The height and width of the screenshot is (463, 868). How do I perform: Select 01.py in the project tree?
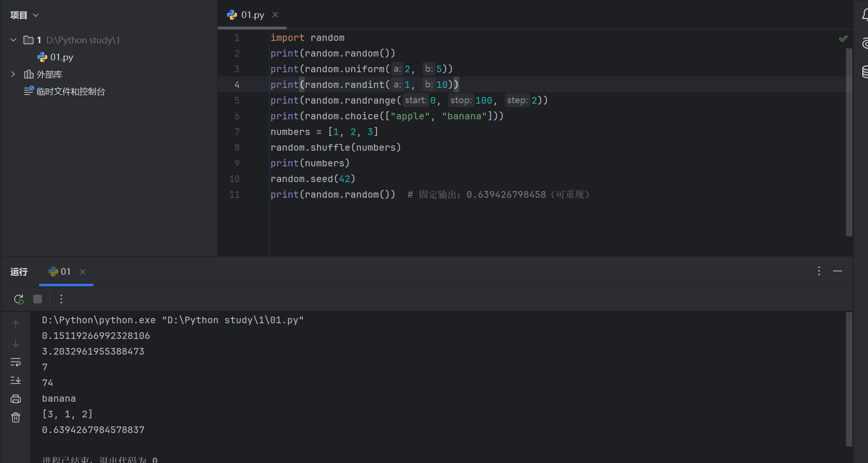pyautogui.click(x=61, y=57)
